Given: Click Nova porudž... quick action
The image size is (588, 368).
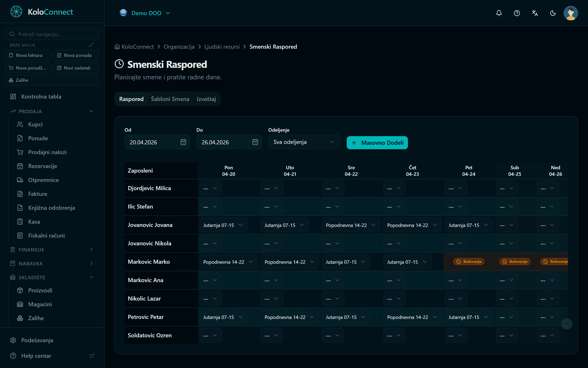Looking at the screenshot, I should point(28,68).
